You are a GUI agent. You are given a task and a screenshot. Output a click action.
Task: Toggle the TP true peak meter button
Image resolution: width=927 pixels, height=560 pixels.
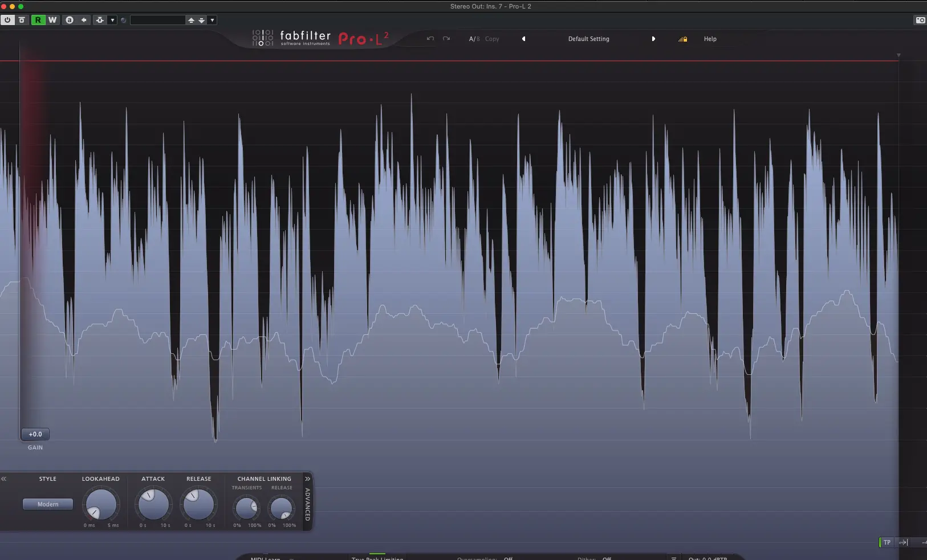[887, 542]
